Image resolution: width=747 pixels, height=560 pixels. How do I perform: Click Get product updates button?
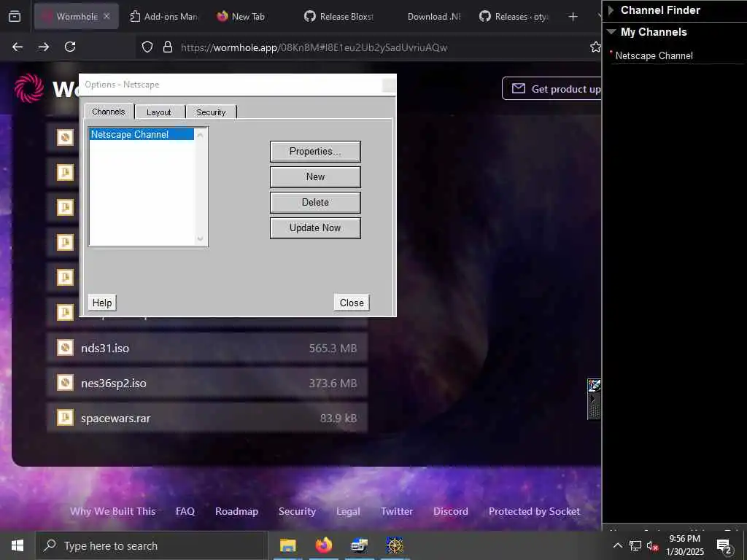coord(552,88)
